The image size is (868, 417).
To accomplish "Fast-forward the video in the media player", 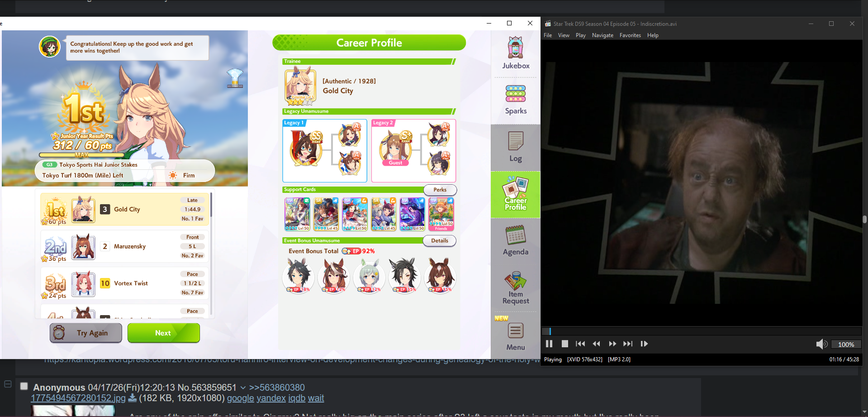I will coord(612,344).
